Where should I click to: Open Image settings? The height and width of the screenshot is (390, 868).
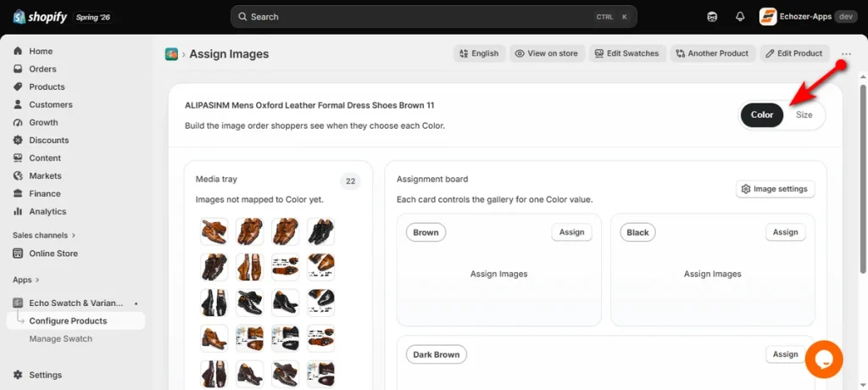tap(775, 189)
